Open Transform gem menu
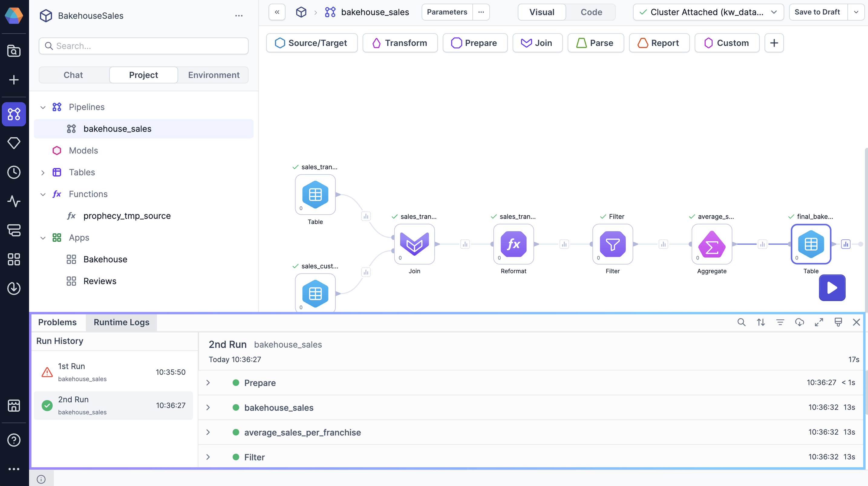This screenshot has height=486, width=868. pyautogui.click(x=400, y=43)
